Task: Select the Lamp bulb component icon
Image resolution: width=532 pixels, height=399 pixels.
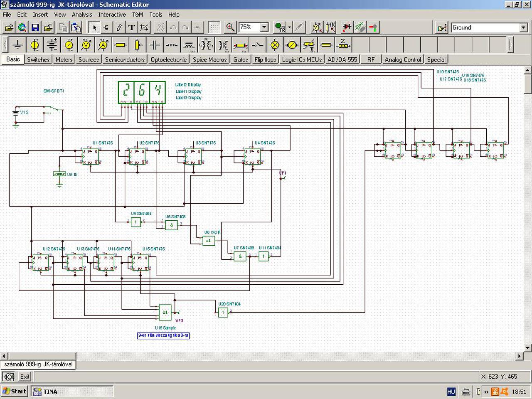Action: [x=274, y=44]
